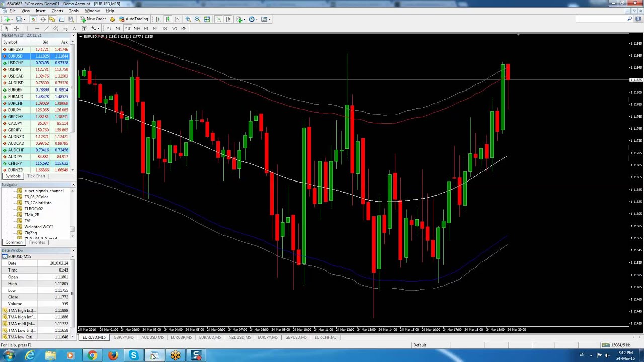Switch to the Favorites tab in Navigator
644x362 pixels.
tap(37, 242)
